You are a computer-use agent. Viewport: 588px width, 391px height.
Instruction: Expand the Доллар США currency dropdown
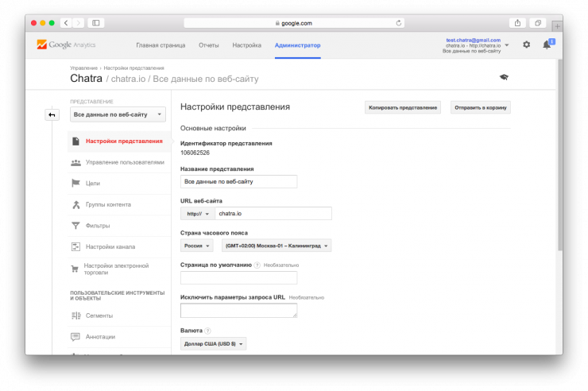214,344
